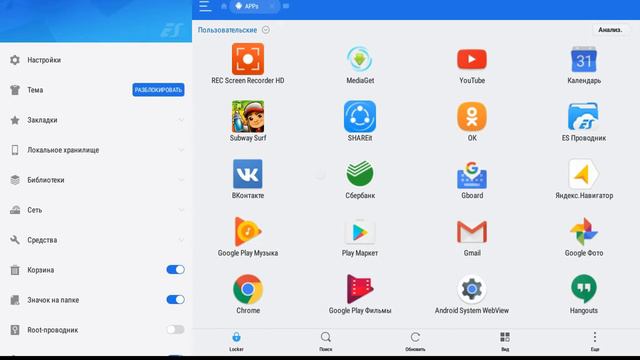Open the SHAREit app icon
The width and height of the screenshot is (640, 360).
pyautogui.click(x=360, y=116)
